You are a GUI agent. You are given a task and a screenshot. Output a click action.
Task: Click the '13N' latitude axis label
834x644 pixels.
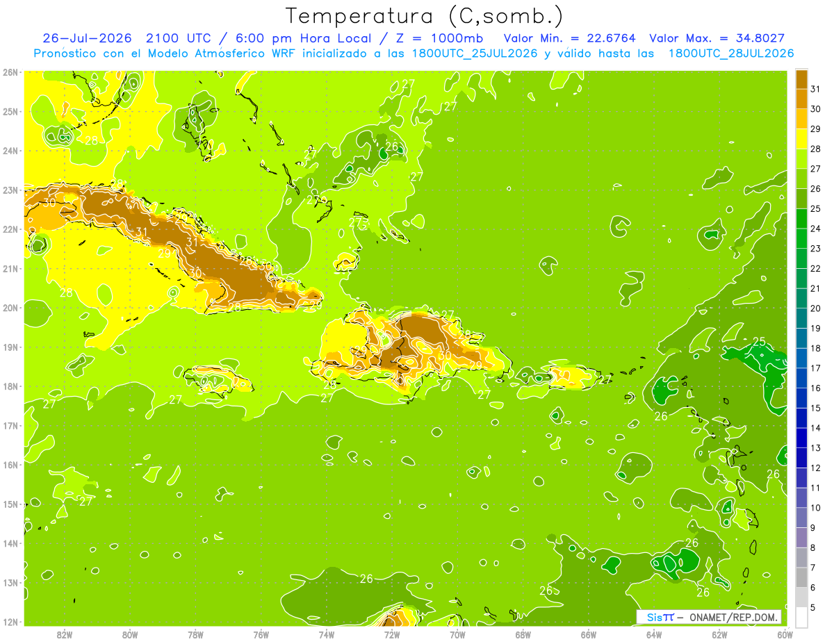[x=10, y=582]
